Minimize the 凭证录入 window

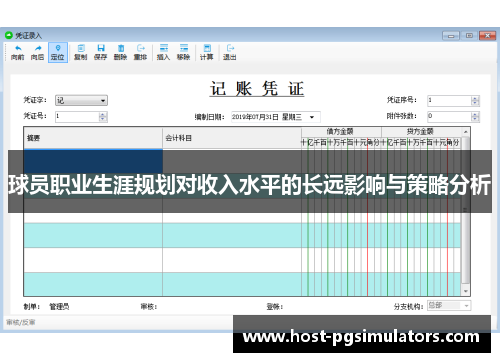[451, 35]
